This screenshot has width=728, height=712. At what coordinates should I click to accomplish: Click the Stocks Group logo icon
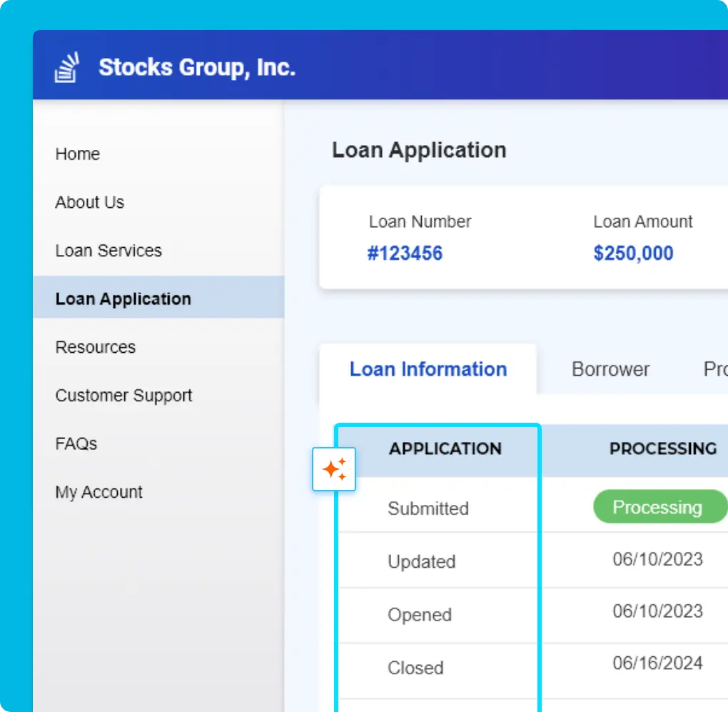point(67,67)
